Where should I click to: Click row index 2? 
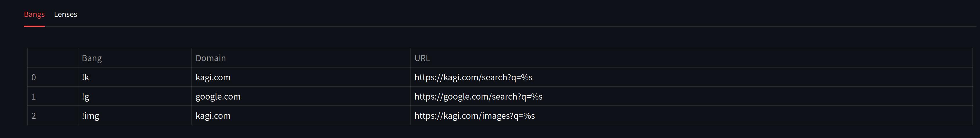pos(34,116)
